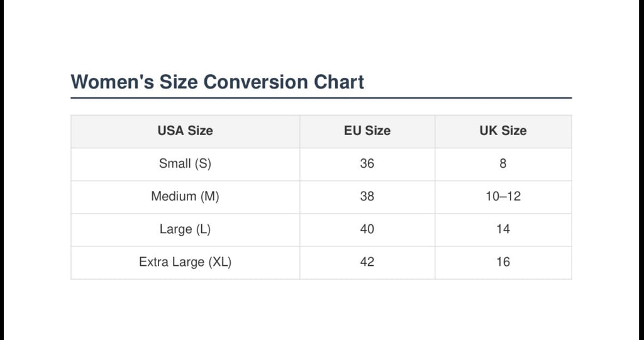
Task: Click the Extra Large (XL) cell
Action: tap(186, 263)
